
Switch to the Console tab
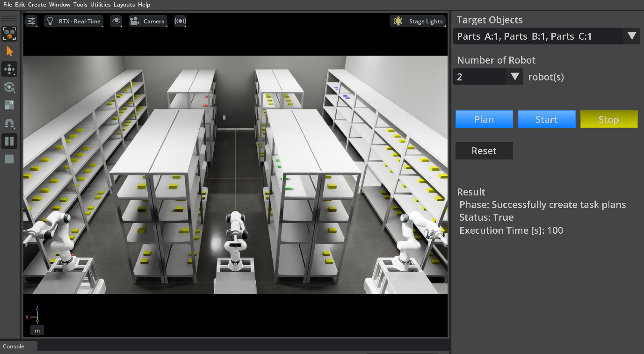tap(14, 347)
